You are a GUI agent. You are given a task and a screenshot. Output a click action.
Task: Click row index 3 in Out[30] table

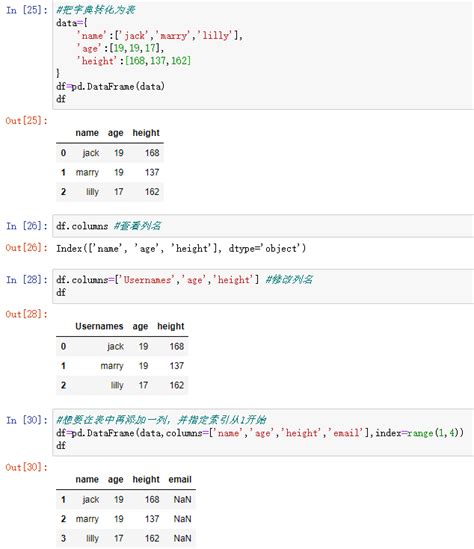63,538
